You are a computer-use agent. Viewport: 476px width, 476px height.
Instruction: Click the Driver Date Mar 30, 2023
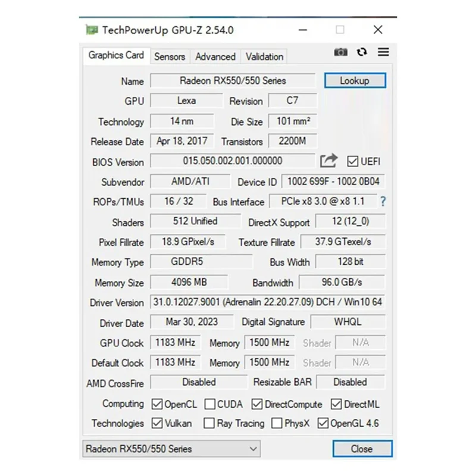click(192, 322)
